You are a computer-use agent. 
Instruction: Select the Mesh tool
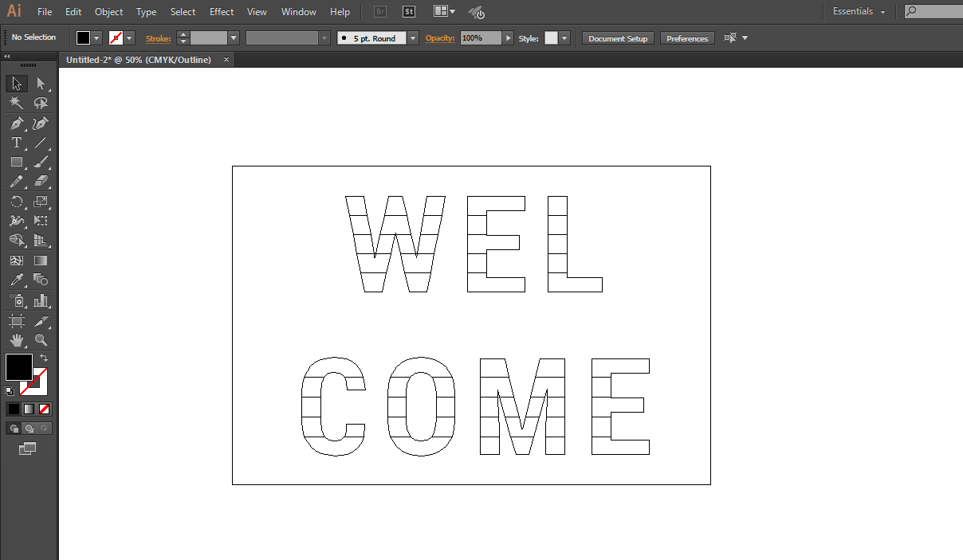[x=17, y=260]
